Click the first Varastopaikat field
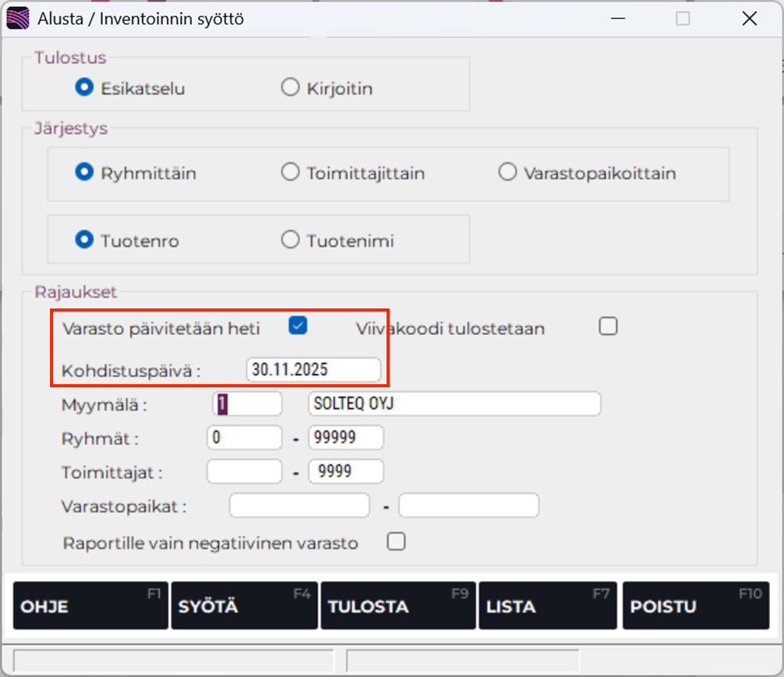Viewport: 784px width, 677px height. (x=299, y=505)
